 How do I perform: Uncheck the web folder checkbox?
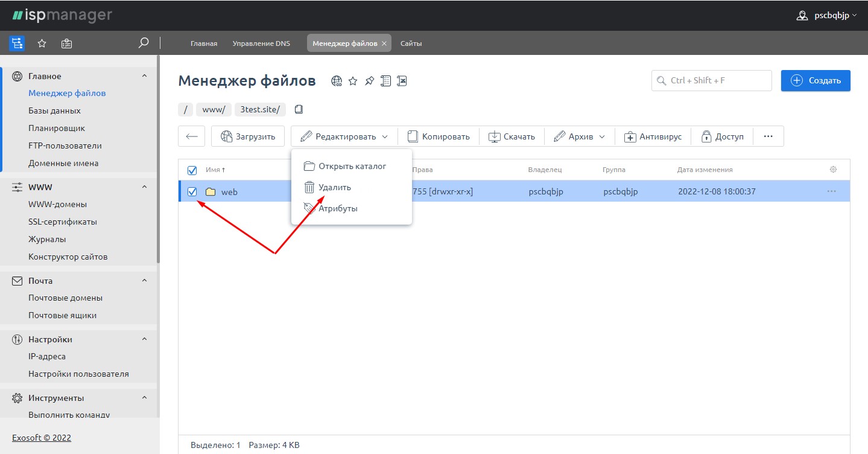click(192, 192)
